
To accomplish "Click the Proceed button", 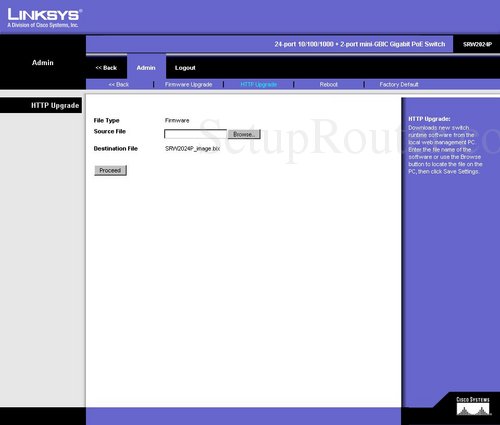I will pos(110,170).
